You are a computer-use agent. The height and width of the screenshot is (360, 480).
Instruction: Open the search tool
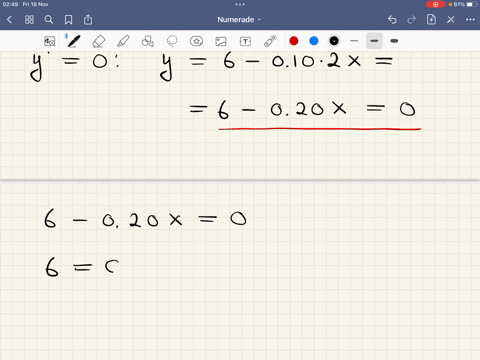pyautogui.click(x=49, y=20)
